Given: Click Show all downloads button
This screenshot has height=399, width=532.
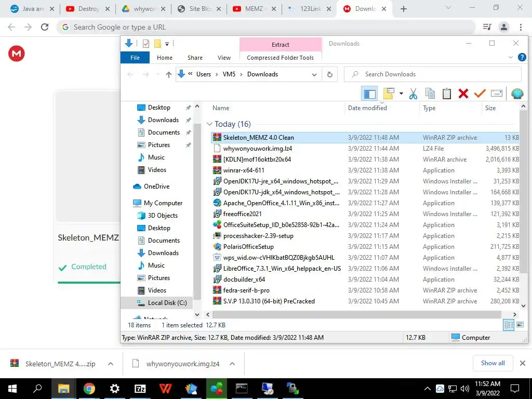Looking at the screenshot, I should coord(493,363).
